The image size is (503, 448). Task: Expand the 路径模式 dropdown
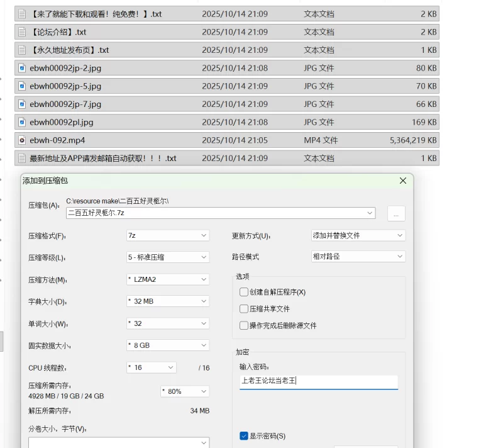tap(358, 257)
